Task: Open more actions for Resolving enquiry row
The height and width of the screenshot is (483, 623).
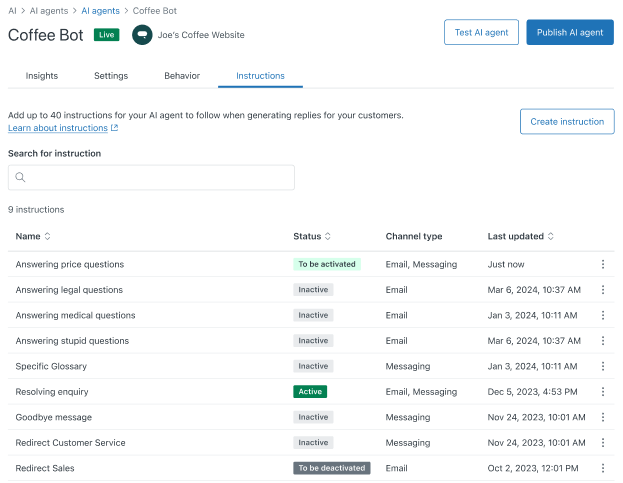Action: pyautogui.click(x=603, y=392)
